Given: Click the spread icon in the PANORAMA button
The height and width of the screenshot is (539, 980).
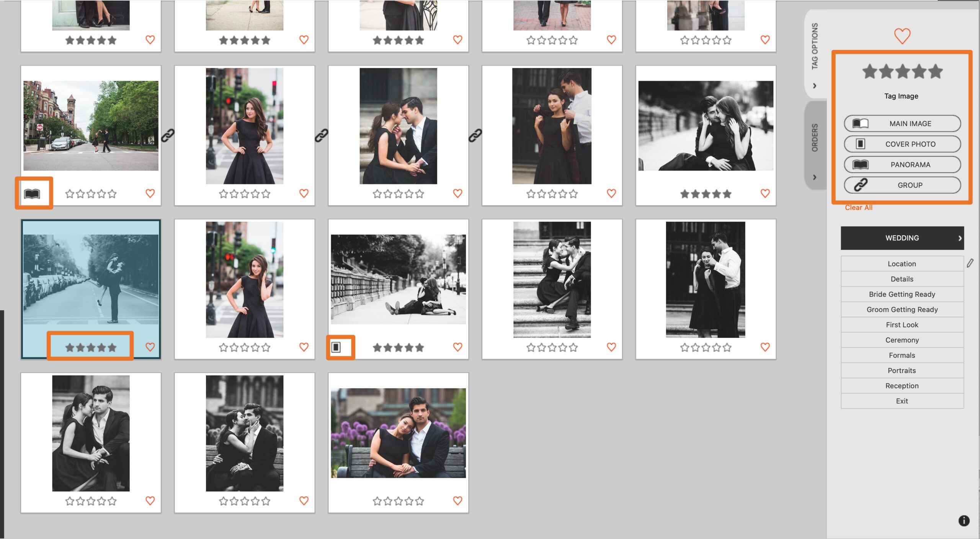Looking at the screenshot, I should coord(860,164).
